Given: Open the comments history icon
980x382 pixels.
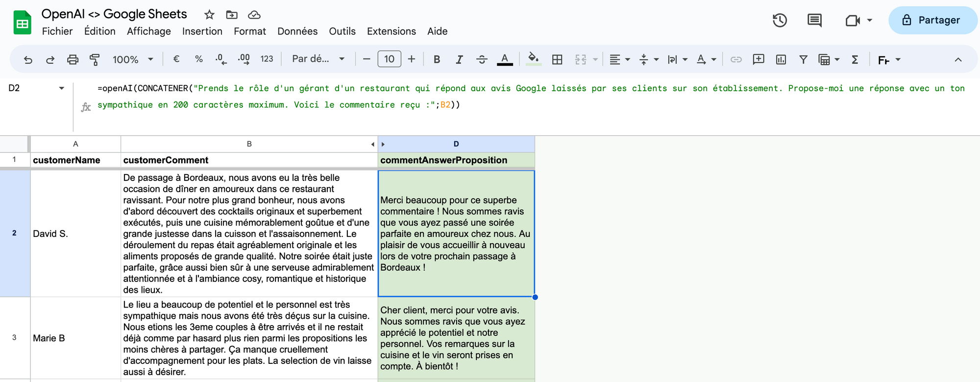Looking at the screenshot, I should click(814, 21).
